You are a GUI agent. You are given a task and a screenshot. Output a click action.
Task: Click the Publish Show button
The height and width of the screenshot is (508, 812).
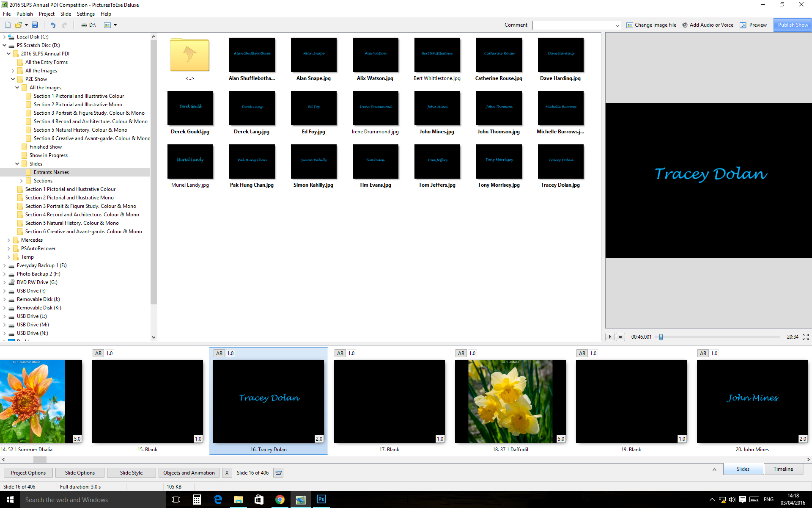[x=793, y=25]
